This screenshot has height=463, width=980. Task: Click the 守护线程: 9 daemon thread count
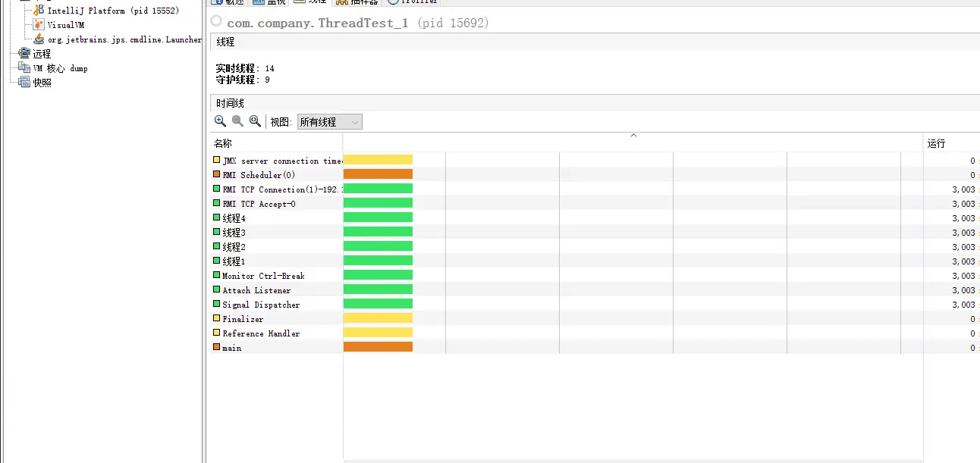[x=243, y=80]
